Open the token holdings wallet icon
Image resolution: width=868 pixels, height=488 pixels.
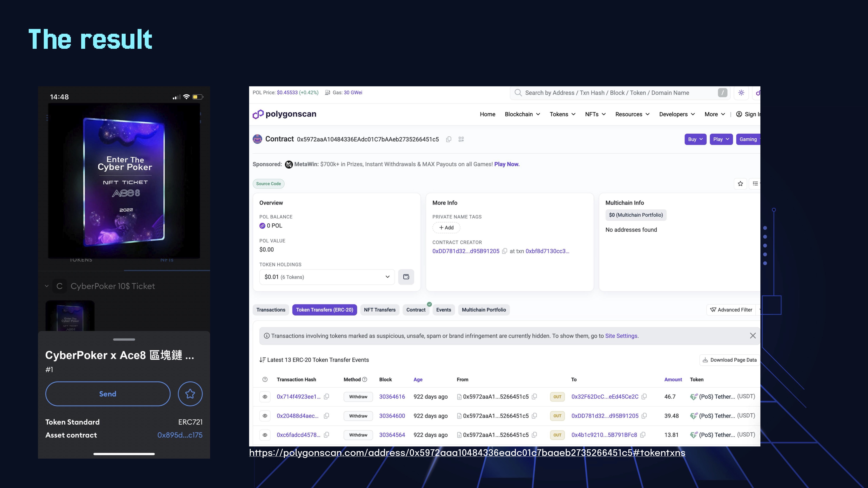point(406,277)
